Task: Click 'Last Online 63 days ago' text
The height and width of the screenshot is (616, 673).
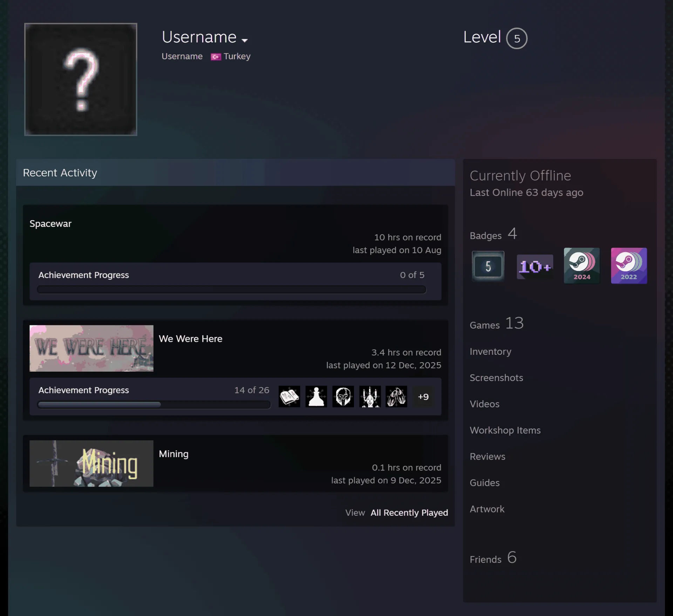Action: tap(526, 192)
